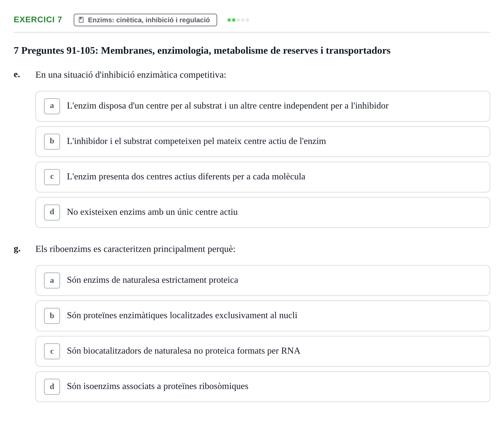The width and height of the screenshot is (504, 421).
Task: Select riboenzims option d: isoenzims associats a ribosòmiques
Action: [x=263, y=387]
